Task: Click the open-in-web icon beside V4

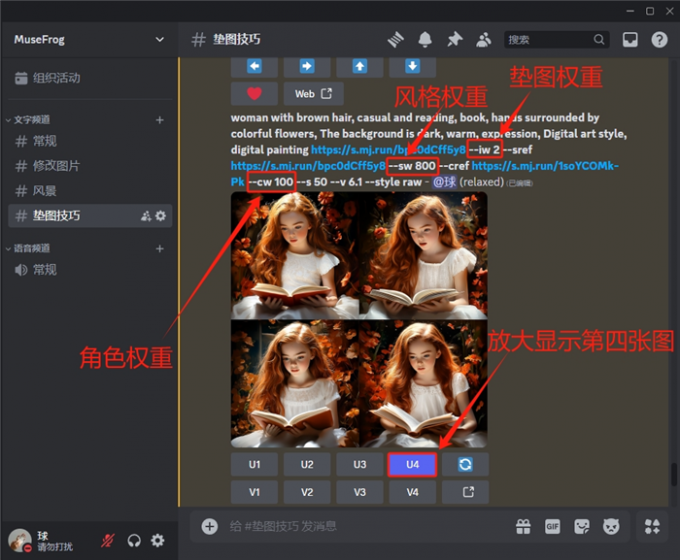Action: click(x=465, y=492)
